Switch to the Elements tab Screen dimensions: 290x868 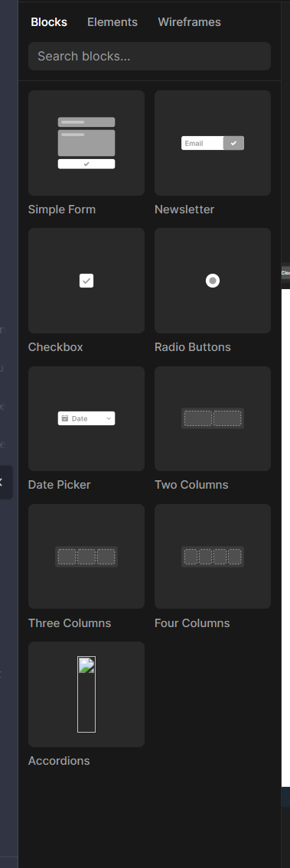pos(112,22)
